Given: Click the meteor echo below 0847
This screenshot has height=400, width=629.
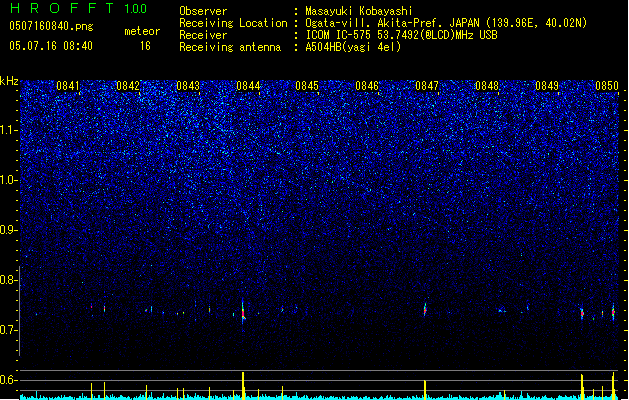Looking at the screenshot, I should click(x=425, y=309).
